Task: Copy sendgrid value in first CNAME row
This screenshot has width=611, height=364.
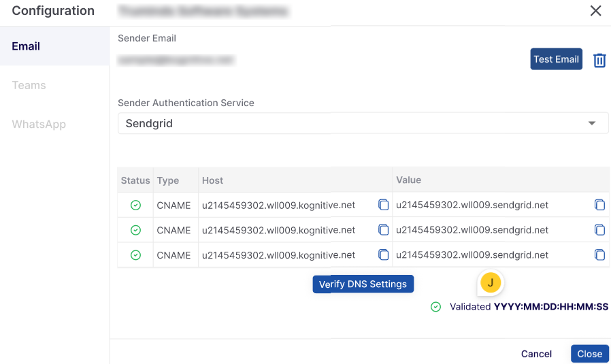Action: (599, 205)
